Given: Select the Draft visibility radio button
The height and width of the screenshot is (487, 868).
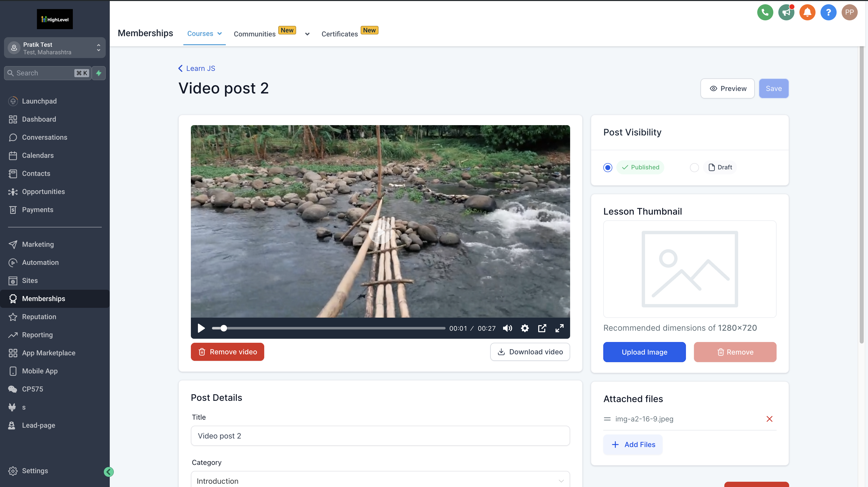Looking at the screenshot, I should [694, 168].
